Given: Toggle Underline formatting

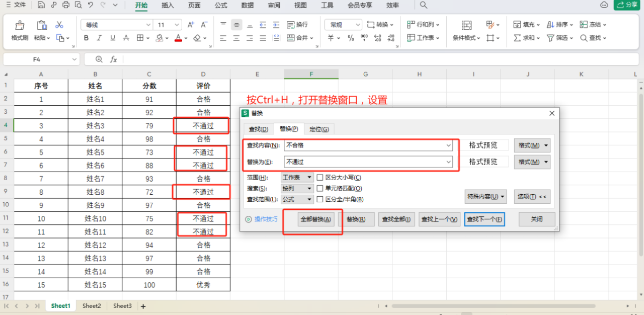Looking at the screenshot, I should pyautogui.click(x=113, y=38).
